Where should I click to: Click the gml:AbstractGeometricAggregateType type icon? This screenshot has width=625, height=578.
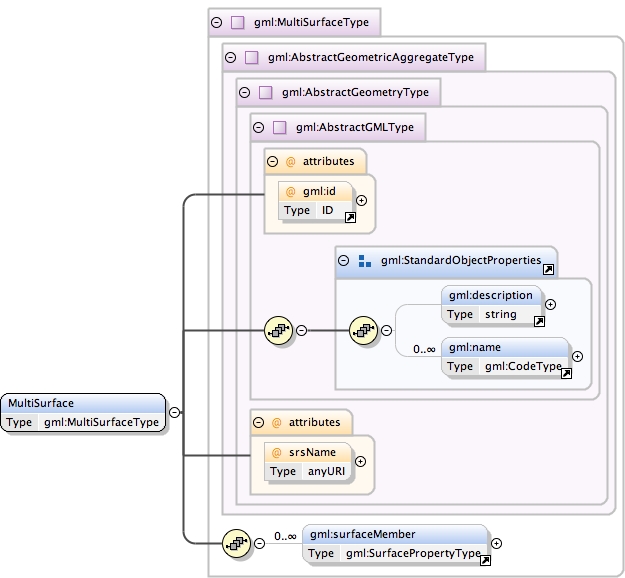click(252, 57)
